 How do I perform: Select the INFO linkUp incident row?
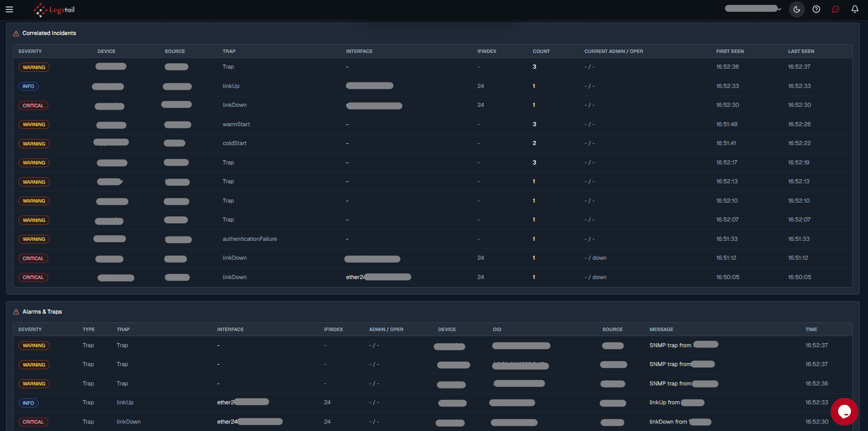click(433, 86)
